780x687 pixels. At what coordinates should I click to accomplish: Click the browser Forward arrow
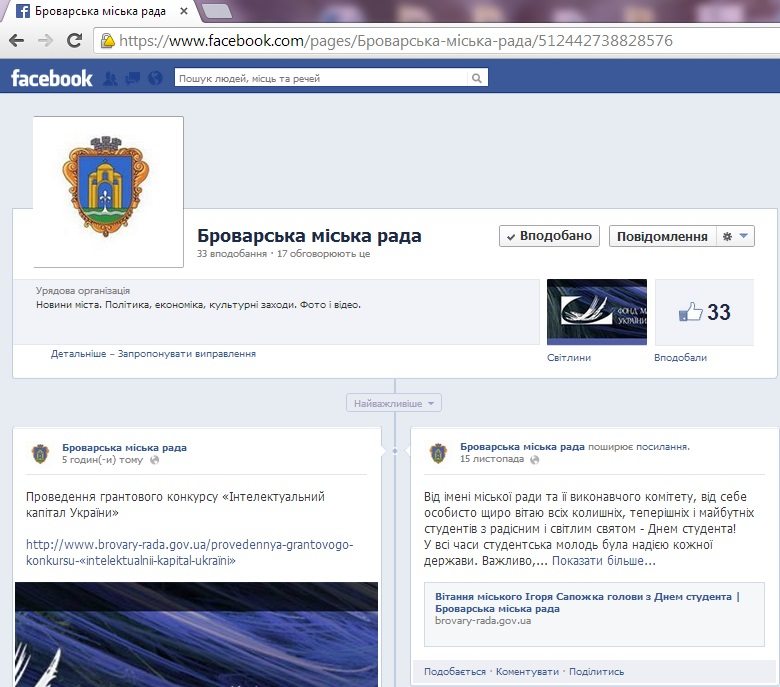click(45, 40)
